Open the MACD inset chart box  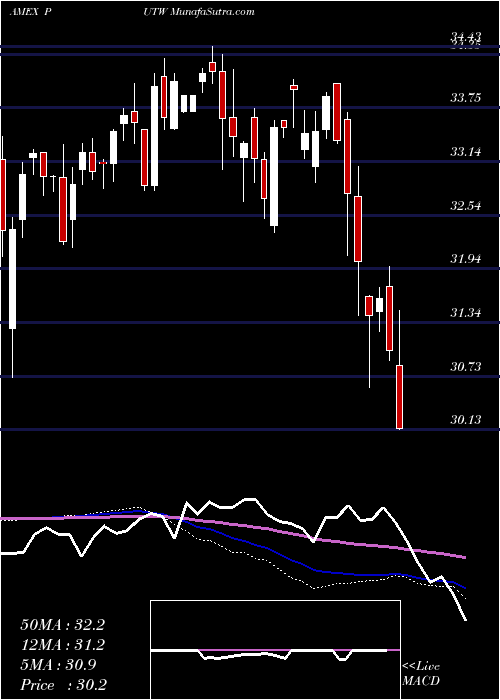point(275,650)
